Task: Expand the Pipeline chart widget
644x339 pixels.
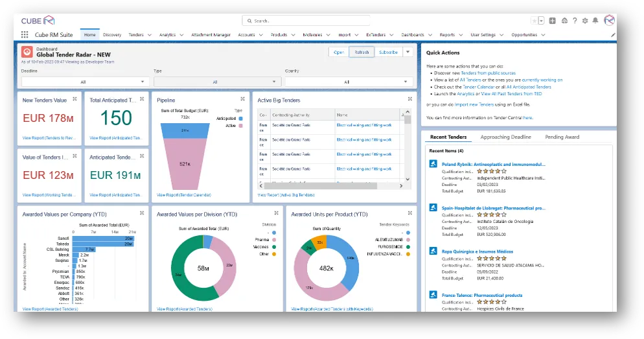Action: point(243,99)
